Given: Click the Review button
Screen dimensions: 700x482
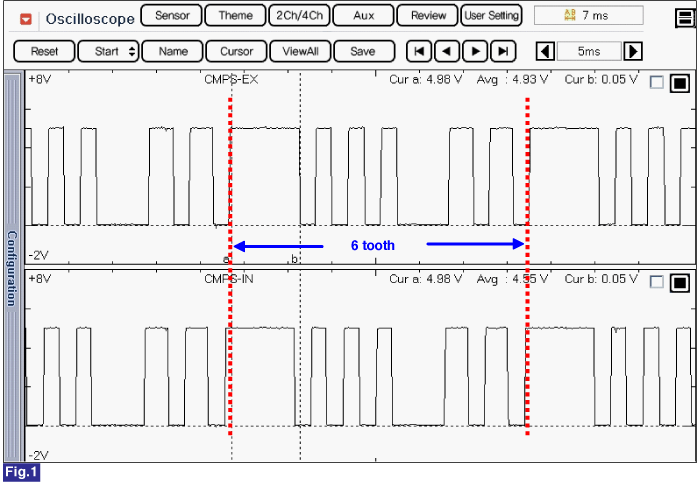Looking at the screenshot, I should (x=428, y=16).
